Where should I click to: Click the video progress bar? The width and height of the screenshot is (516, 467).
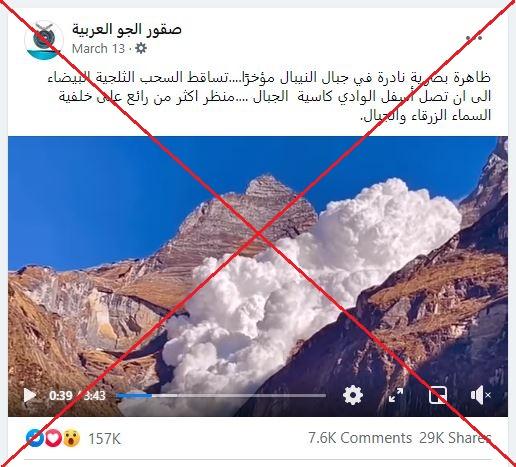(221, 396)
